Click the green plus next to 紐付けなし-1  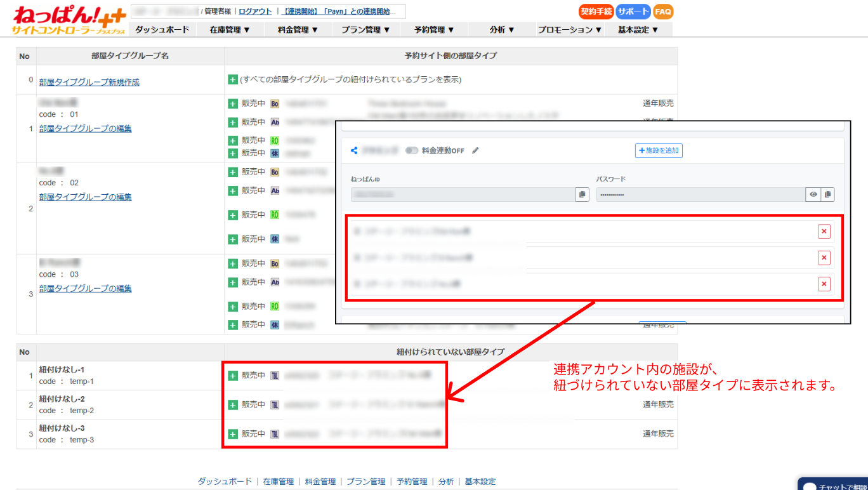click(233, 376)
